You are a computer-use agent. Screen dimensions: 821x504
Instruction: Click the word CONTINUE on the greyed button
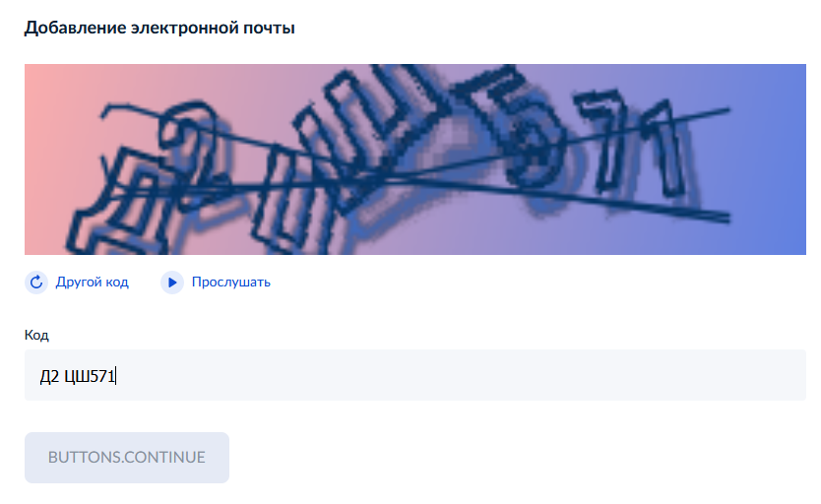(165, 458)
